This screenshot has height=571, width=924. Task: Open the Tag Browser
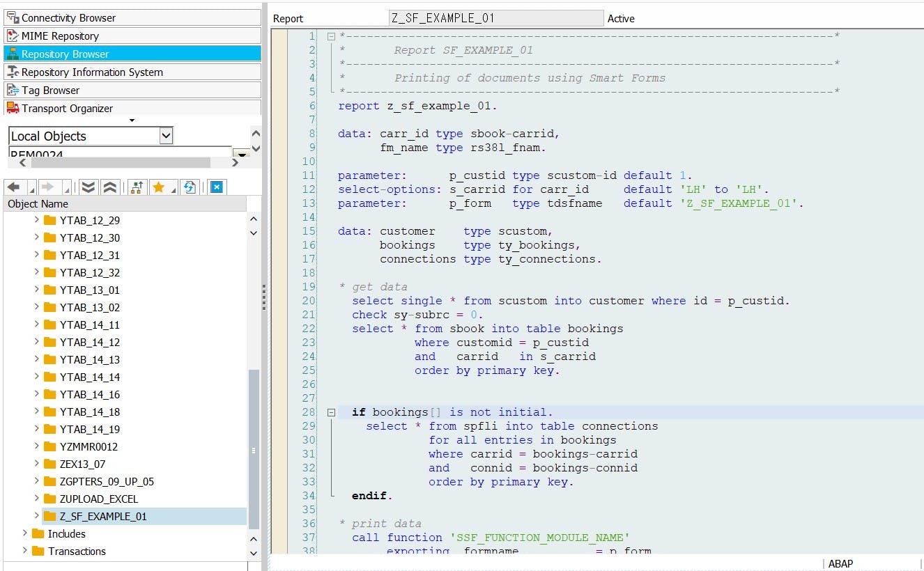coord(50,90)
